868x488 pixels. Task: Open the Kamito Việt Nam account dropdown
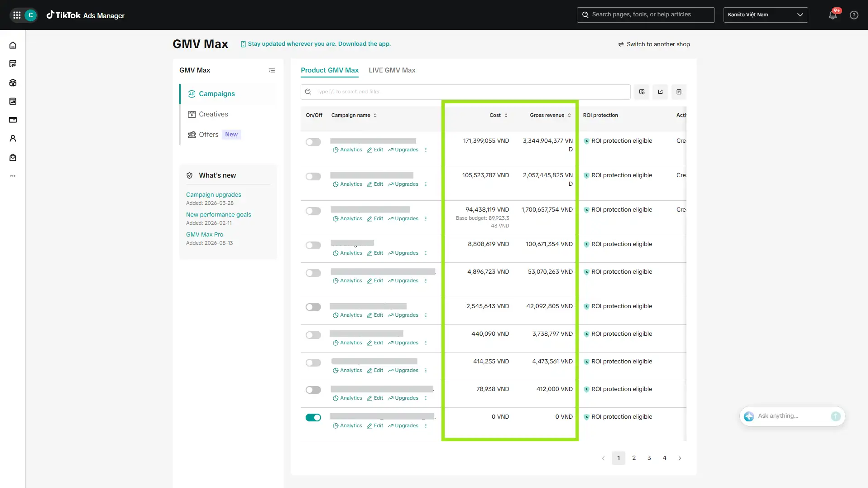765,15
